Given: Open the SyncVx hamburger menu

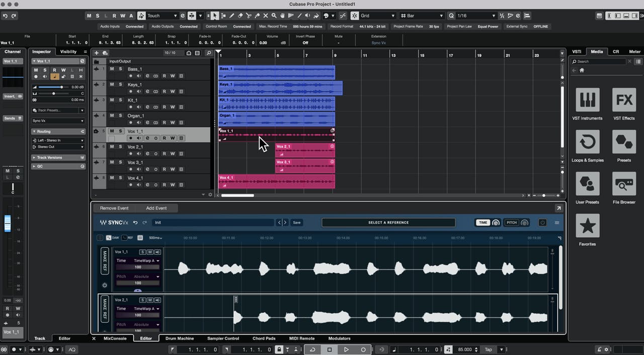Looking at the screenshot, I should click(557, 223).
